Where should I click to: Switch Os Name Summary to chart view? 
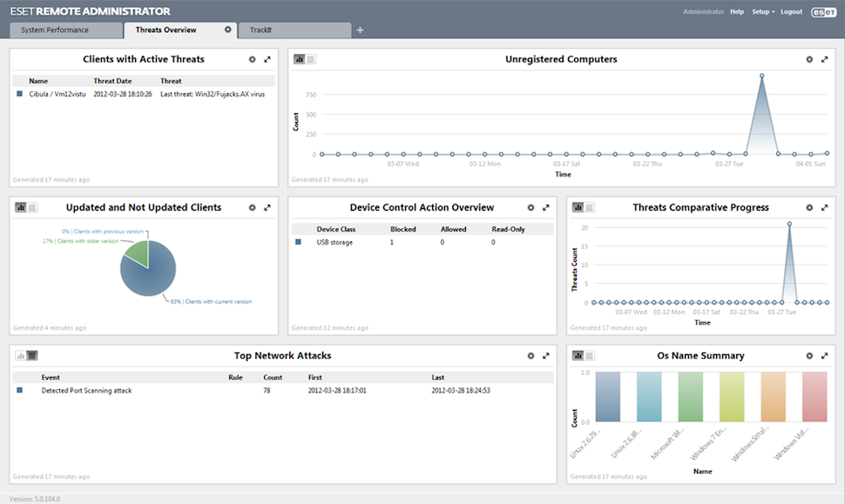click(x=578, y=355)
